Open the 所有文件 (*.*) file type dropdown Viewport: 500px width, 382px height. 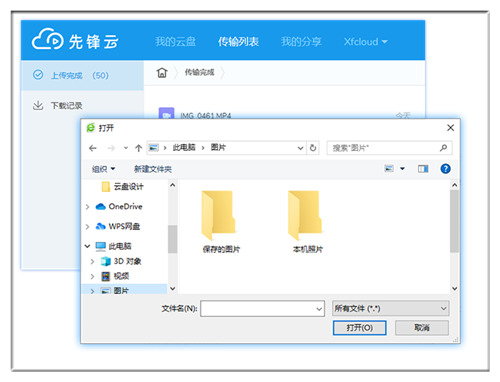click(x=391, y=309)
